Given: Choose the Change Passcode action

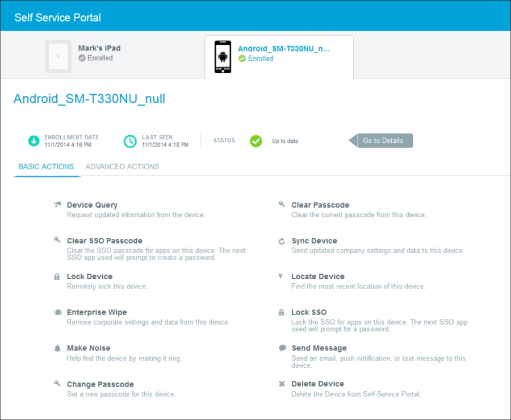Looking at the screenshot, I should click(100, 384).
